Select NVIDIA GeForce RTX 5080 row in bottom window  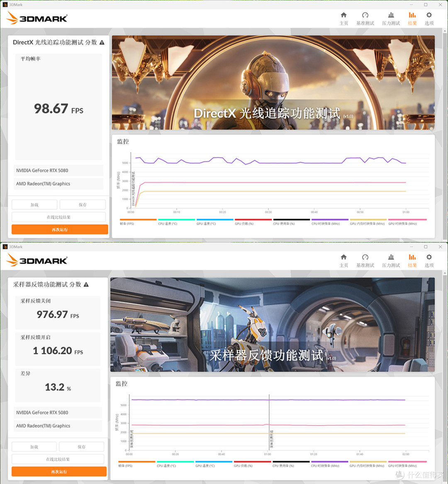(58, 412)
